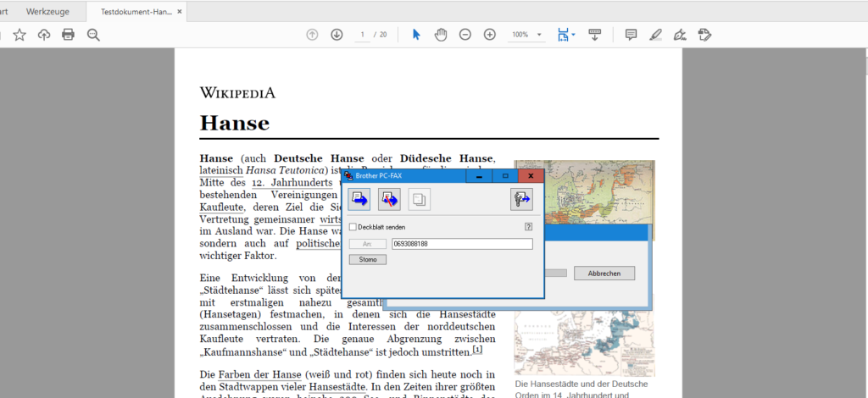Screen dimensions: 868x398
Task: Click the fax number field 0693088188
Action: (x=462, y=244)
